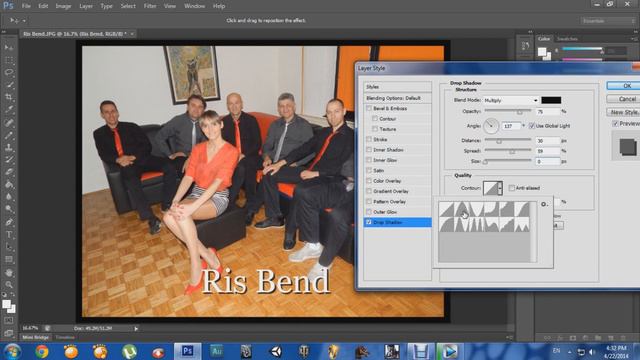Select the Quick Selection tool
This screenshot has height=360, width=640.
click(9, 85)
